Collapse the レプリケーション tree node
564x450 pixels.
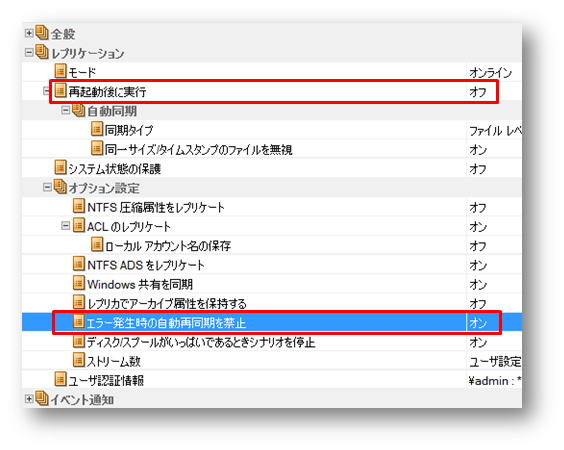(29, 53)
